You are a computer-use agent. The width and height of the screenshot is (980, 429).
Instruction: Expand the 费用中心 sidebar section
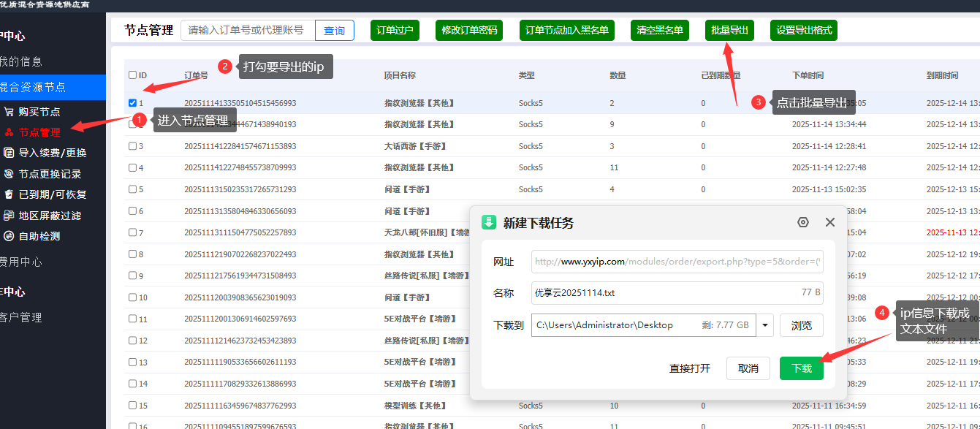(20, 262)
